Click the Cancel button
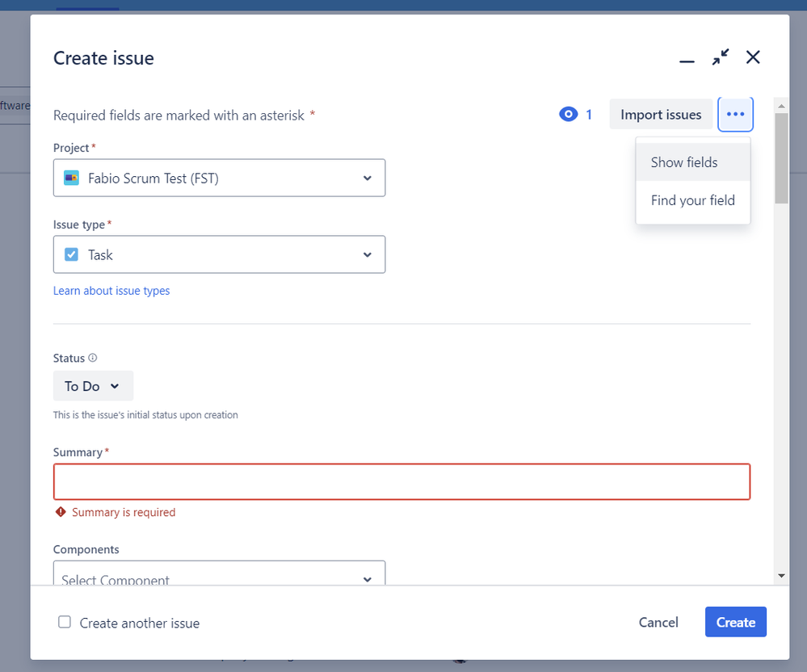This screenshot has width=807, height=672. 658,622
